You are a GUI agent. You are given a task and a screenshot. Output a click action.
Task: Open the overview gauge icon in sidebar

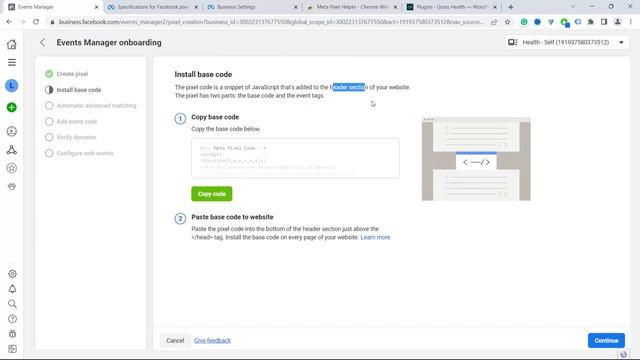pos(12,131)
